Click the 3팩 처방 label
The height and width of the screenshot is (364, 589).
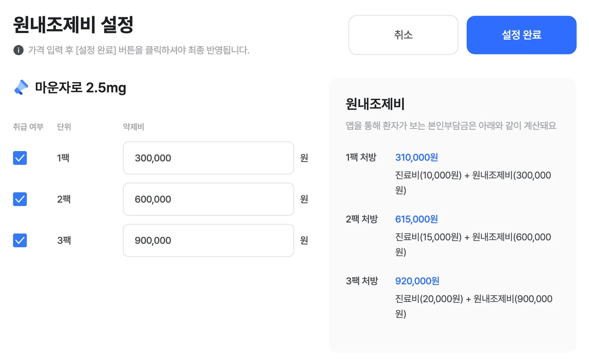[362, 281]
